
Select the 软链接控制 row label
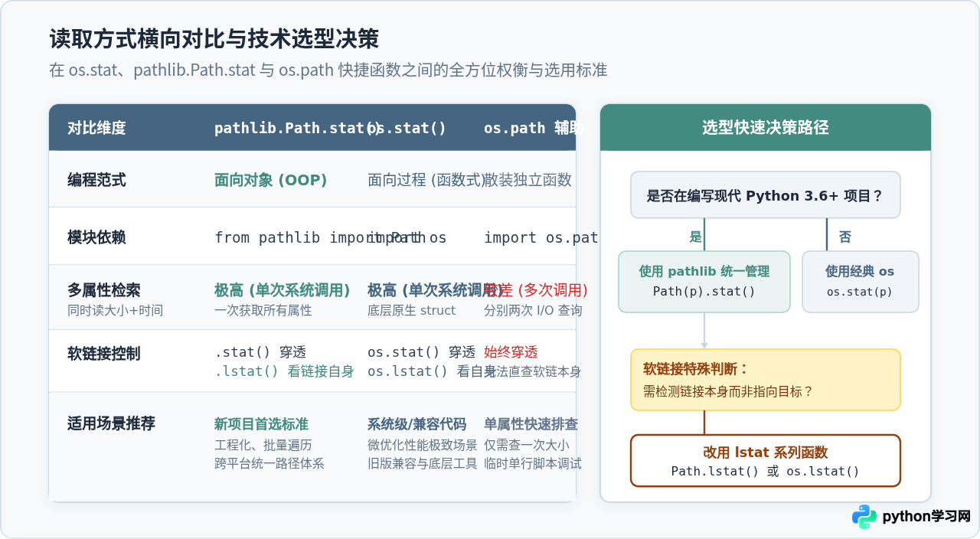[x=104, y=354]
